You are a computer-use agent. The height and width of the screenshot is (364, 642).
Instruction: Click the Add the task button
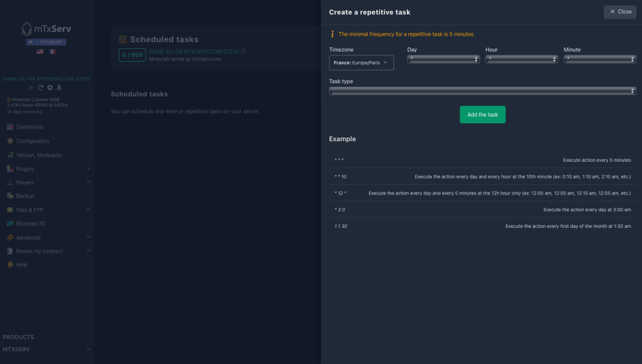(x=482, y=115)
